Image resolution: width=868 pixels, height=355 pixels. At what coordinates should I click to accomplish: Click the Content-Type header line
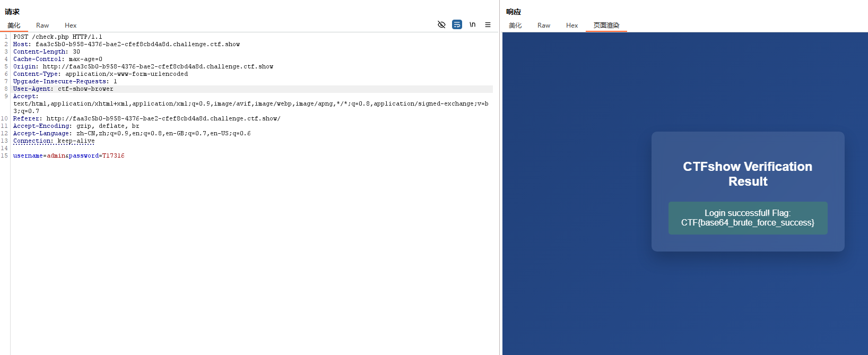pos(101,74)
